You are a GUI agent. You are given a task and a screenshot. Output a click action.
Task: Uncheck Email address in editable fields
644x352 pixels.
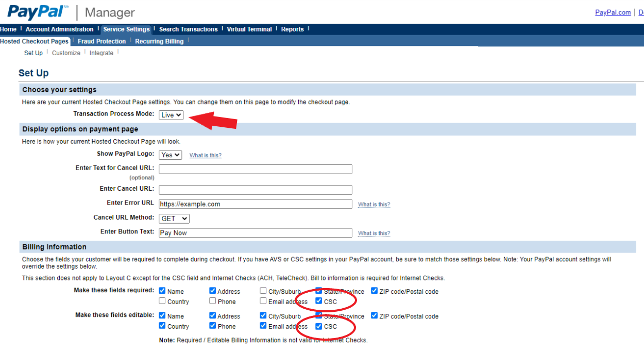[263, 326]
